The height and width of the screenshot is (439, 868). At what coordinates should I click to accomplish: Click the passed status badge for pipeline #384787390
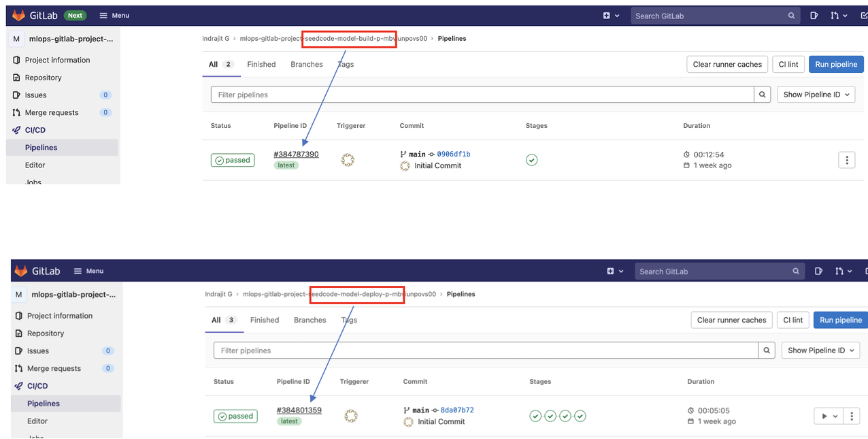[233, 160]
